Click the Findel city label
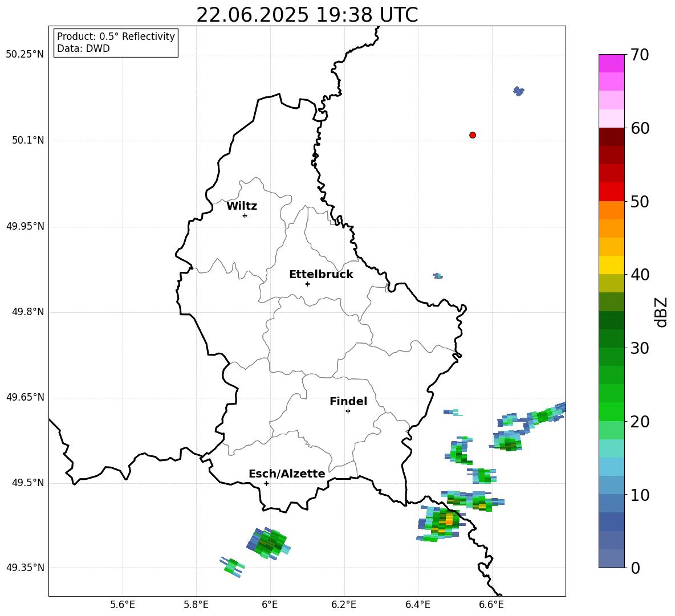The image size is (675, 616). click(x=348, y=401)
